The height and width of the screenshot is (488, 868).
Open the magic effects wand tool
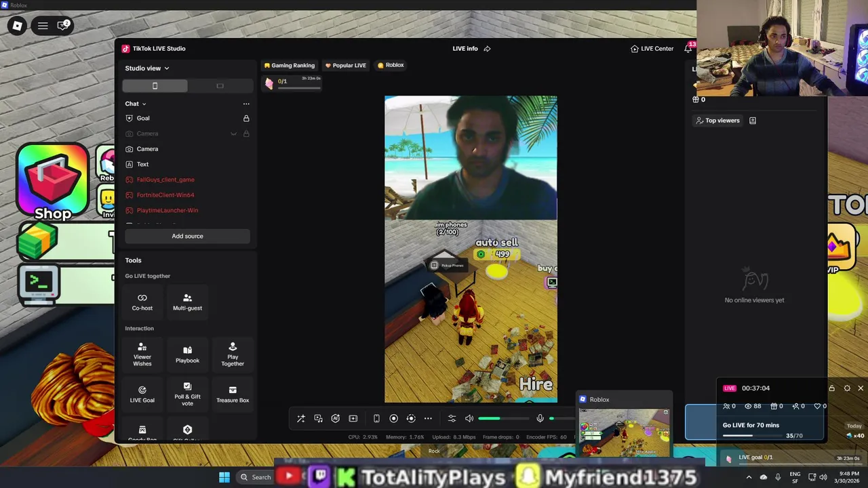point(301,419)
